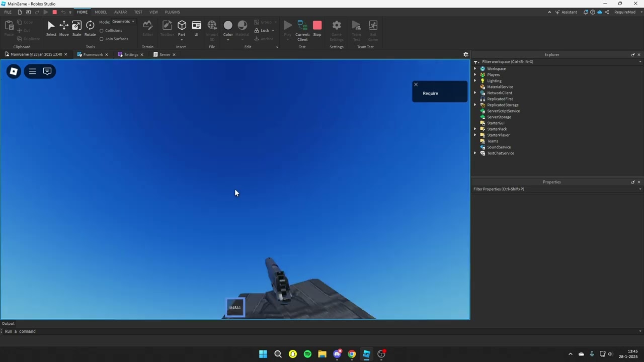Open Chrome from the taskbar
644x362 pixels.
pyautogui.click(x=352, y=354)
